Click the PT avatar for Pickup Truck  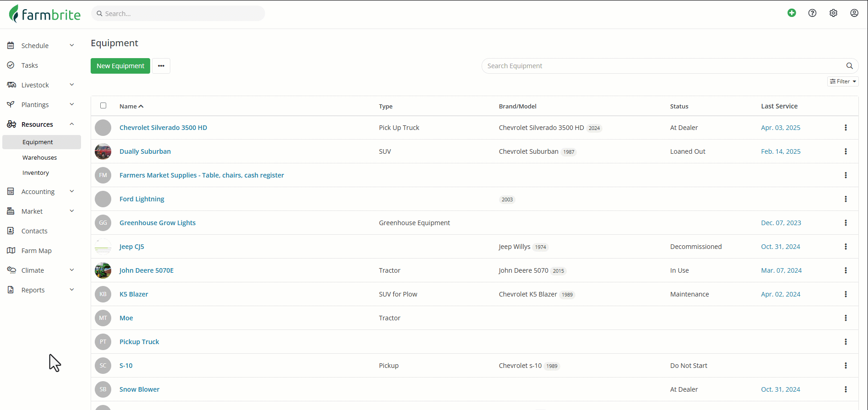(x=103, y=342)
